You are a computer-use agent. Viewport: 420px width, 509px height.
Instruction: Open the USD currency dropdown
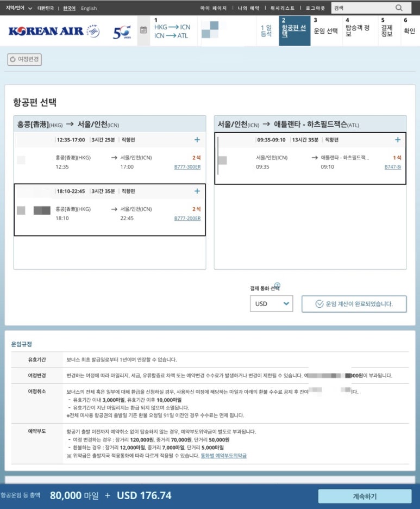click(272, 303)
